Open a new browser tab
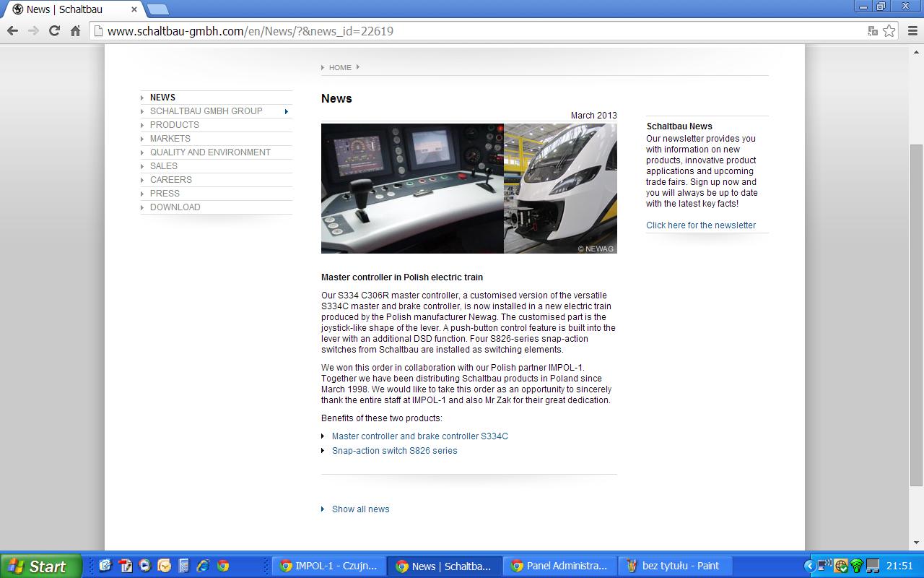The width and height of the screenshot is (924, 578). point(157,9)
